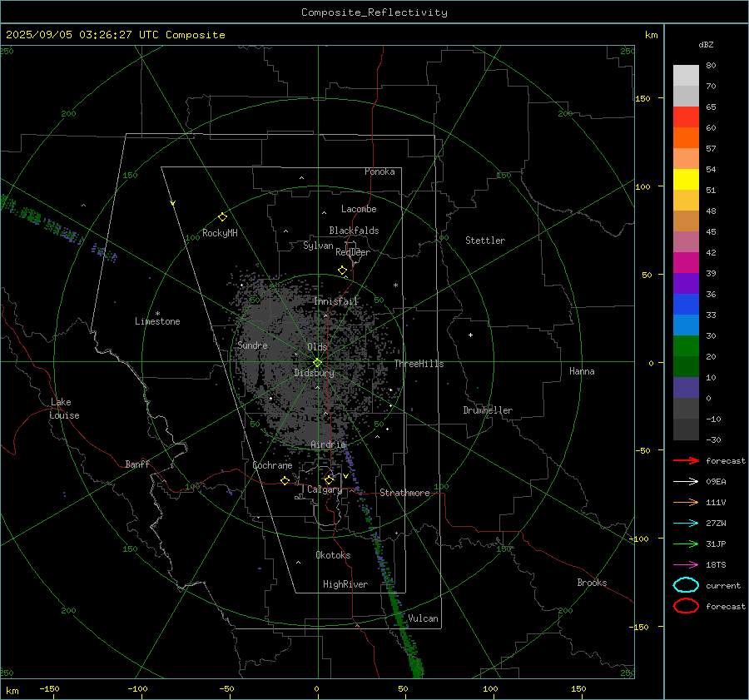Screen dimensions: 749x700
Task: Click the Lake Louise label
Action: pos(64,409)
